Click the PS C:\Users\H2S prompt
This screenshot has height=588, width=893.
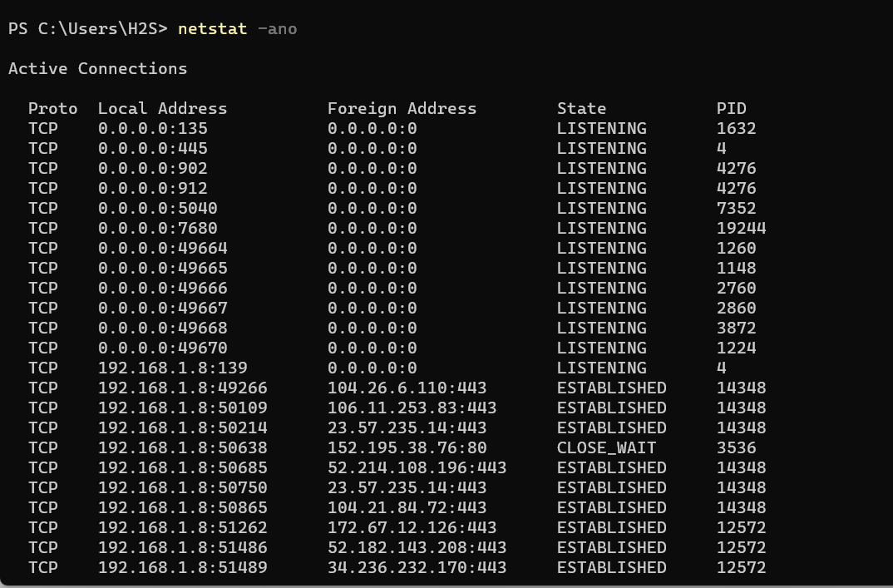point(87,29)
